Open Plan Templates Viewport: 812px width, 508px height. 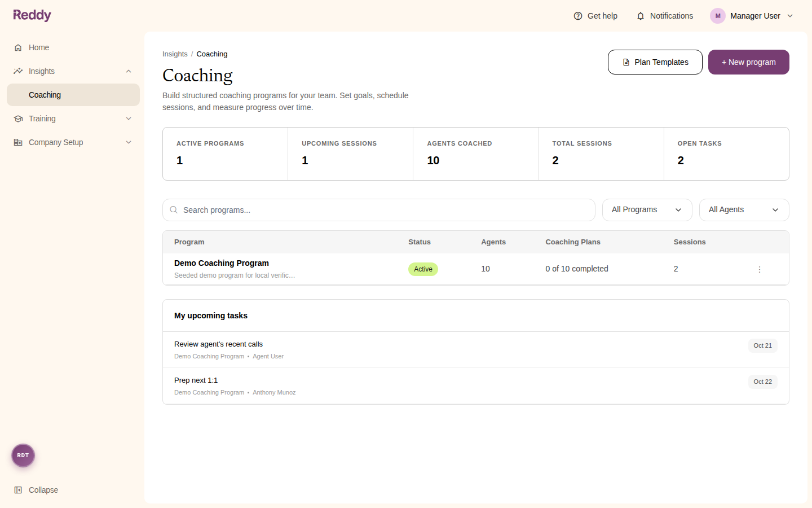click(x=655, y=62)
